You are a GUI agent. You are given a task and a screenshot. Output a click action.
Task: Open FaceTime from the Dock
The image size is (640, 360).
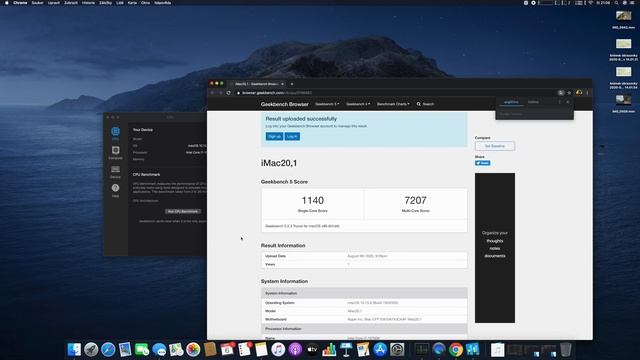(142, 350)
